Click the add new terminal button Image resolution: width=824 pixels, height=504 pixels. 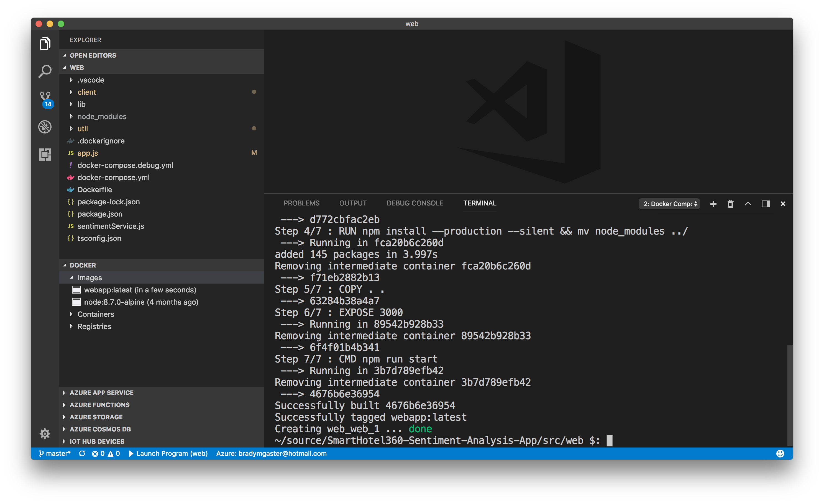click(713, 204)
